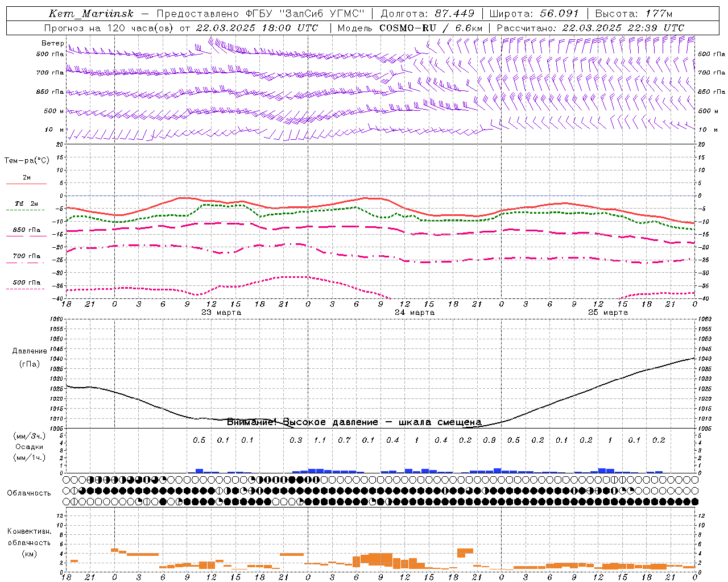
Task: Select the (мм/1ч.) units label
Action: click(29, 458)
